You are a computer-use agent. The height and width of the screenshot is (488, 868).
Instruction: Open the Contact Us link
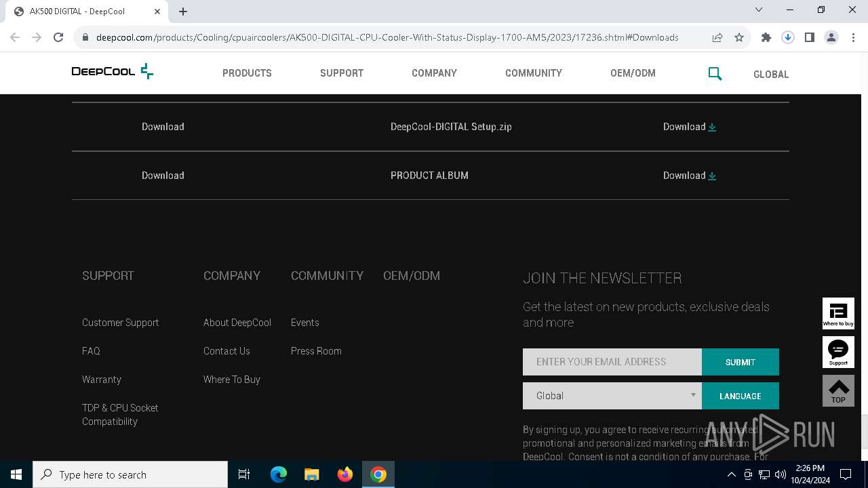click(x=226, y=351)
